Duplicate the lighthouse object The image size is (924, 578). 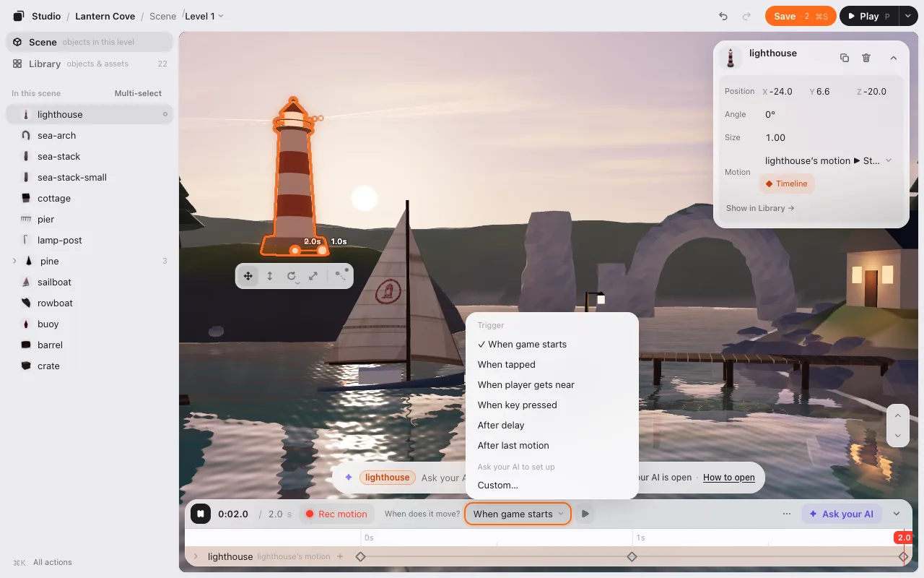[x=844, y=58]
